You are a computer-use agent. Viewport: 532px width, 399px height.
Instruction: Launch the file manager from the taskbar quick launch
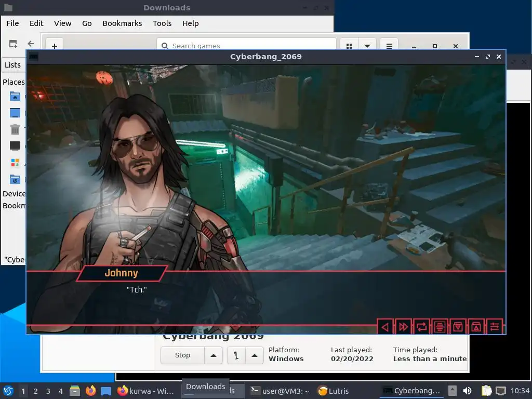pos(75,391)
